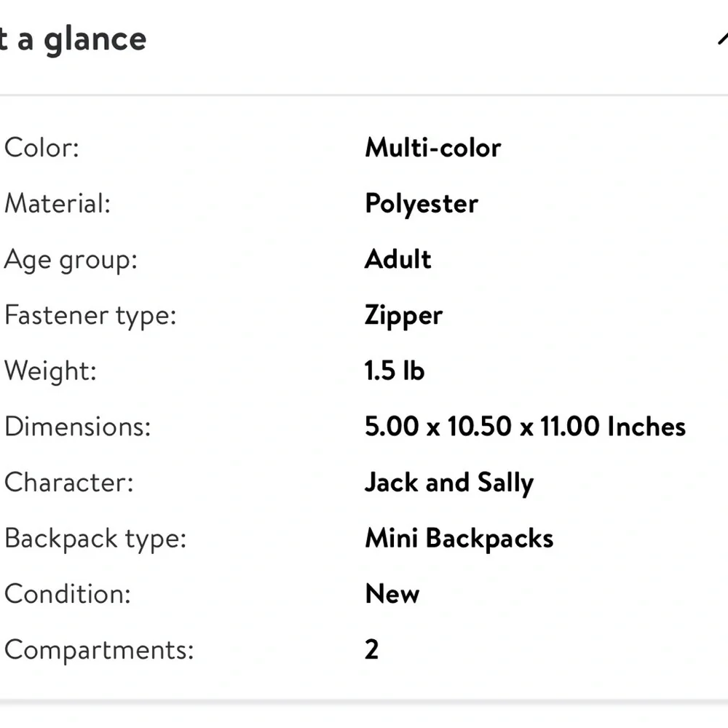Screen dimensions: 728x728
Task: Click the Backpack type label
Action: click(x=95, y=539)
